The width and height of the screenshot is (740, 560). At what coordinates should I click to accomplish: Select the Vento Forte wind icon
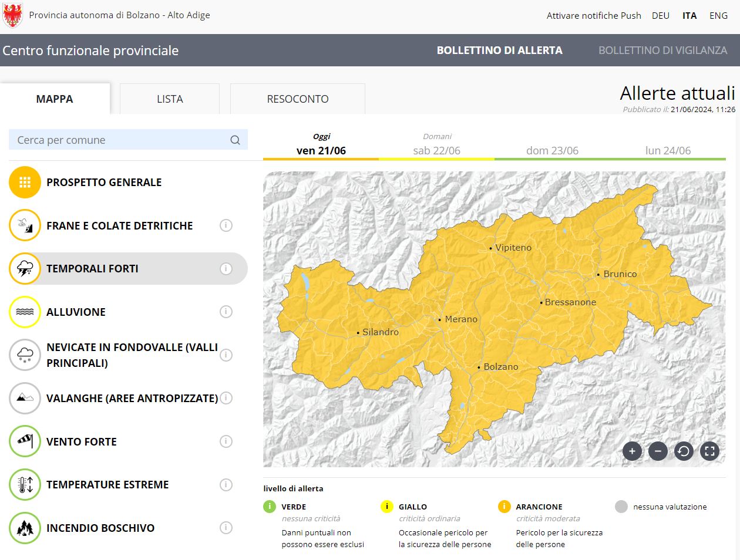(x=23, y=441)
